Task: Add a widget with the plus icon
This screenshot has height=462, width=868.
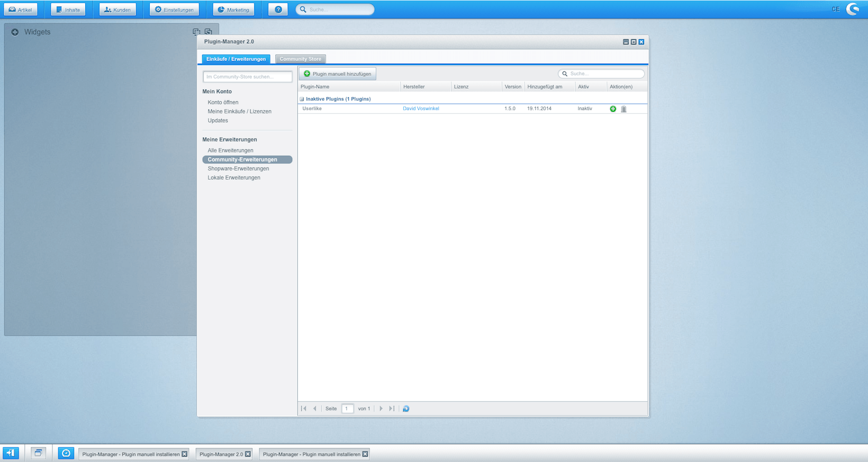Action: point(15,32)
